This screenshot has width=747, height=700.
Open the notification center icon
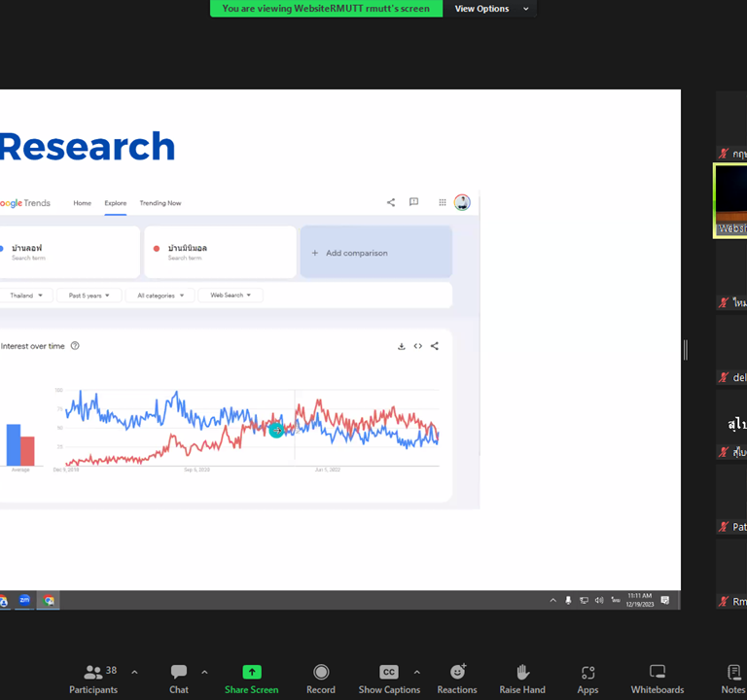[x=665, y=600]
